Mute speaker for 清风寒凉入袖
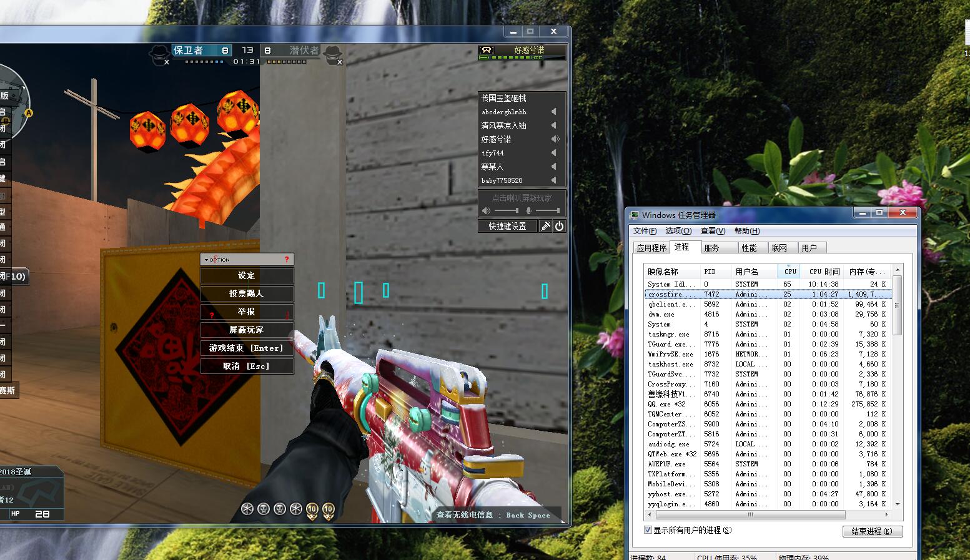Screen dimensions: 970x560 click(553, 125)
